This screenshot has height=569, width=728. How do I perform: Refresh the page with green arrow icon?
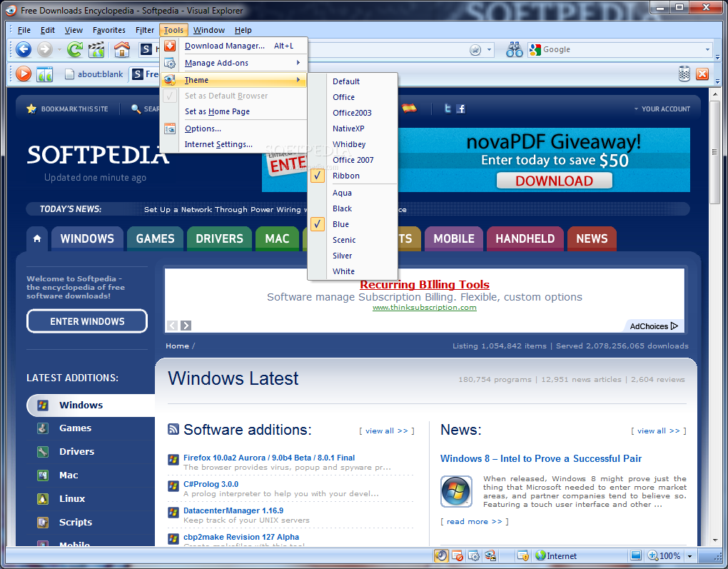pyautogui.click(x=74, y=49)
